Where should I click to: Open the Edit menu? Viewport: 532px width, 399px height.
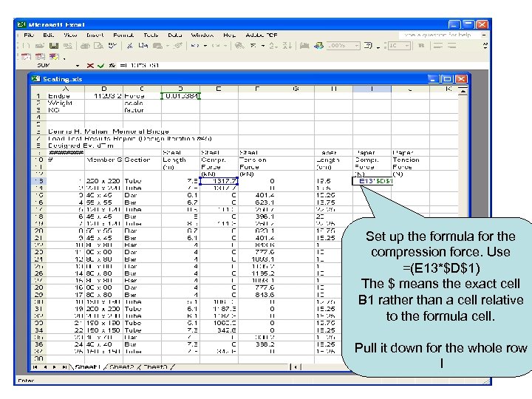pyautogui.click(x=49, y=35)
